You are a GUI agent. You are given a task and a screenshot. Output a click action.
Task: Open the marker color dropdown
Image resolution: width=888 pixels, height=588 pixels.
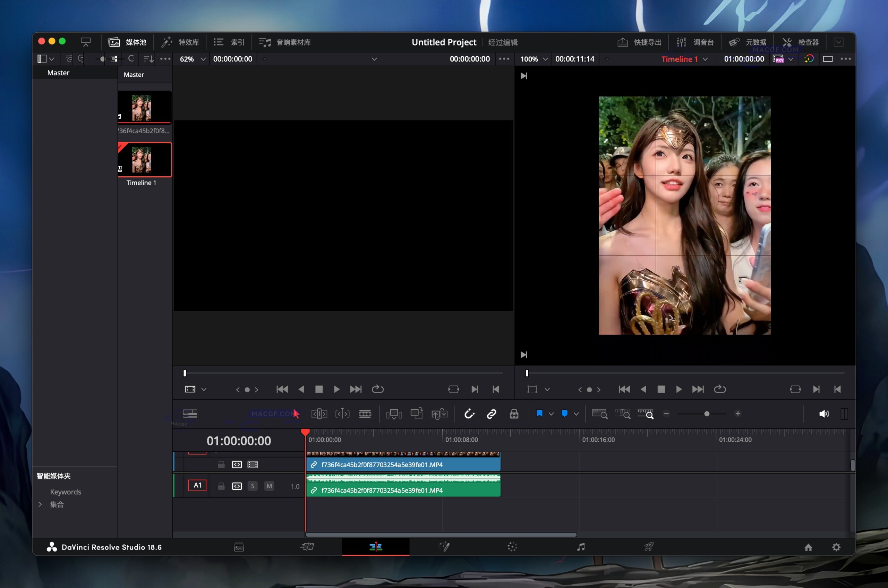[x=577, y=414]
